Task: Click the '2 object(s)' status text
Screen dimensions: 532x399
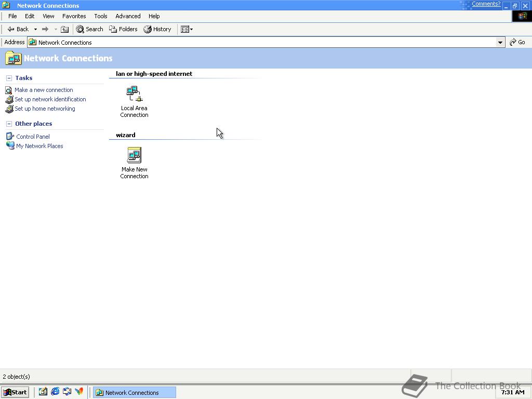Action: pos(16,377)
